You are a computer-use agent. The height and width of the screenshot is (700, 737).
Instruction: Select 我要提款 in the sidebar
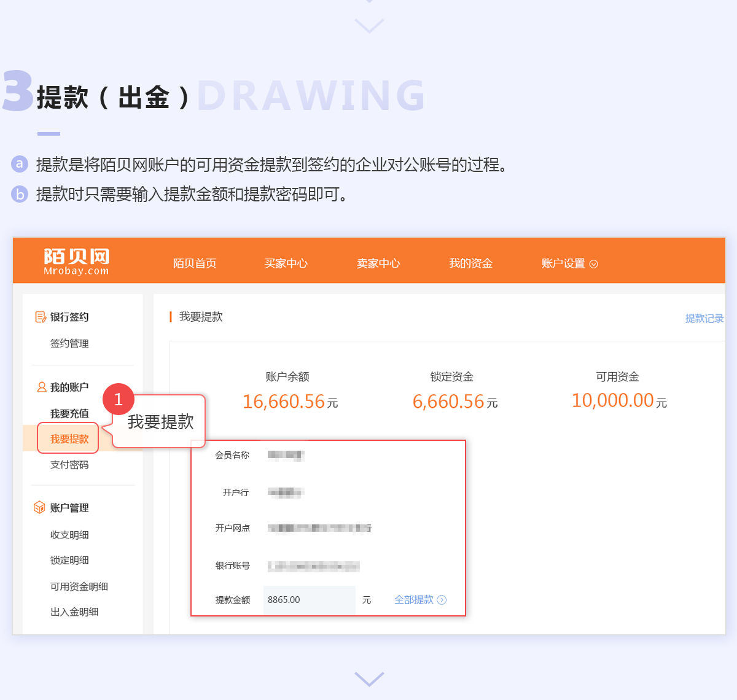(x=69, y=438)
